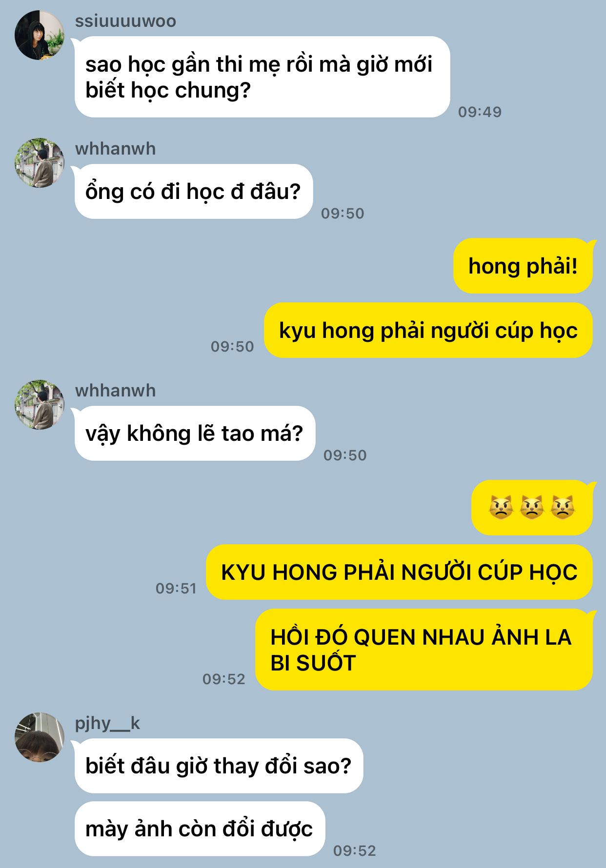Tap the pjhy__k username label
Image resolution: width=606 pixels, height=868 pixels.
(107, 723)
